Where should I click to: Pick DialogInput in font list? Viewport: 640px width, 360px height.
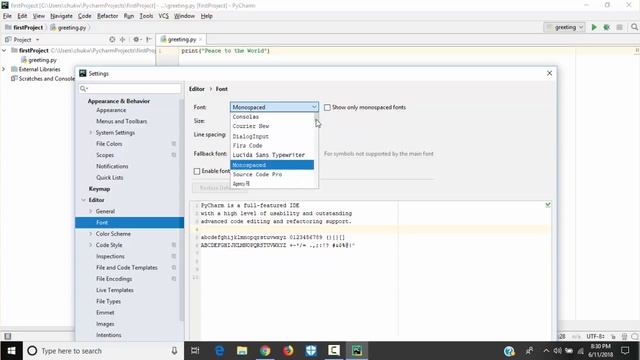pyautogui.click(x=272, y=136)
